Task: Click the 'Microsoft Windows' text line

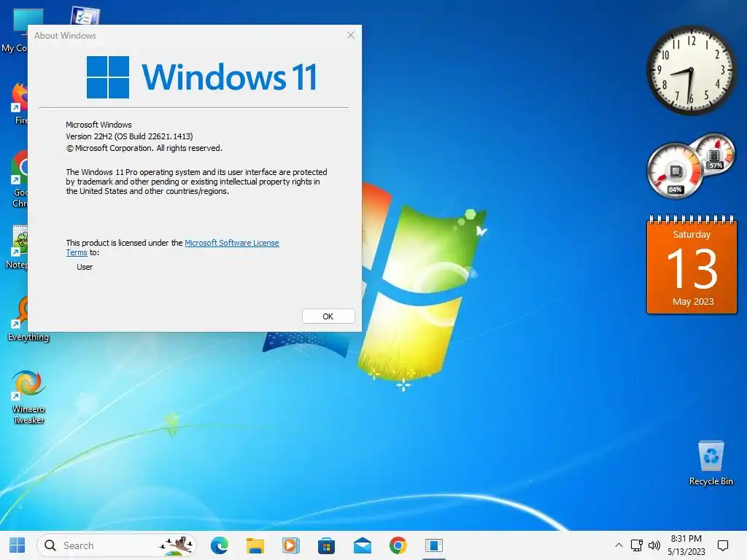Action: click(98, 125)
